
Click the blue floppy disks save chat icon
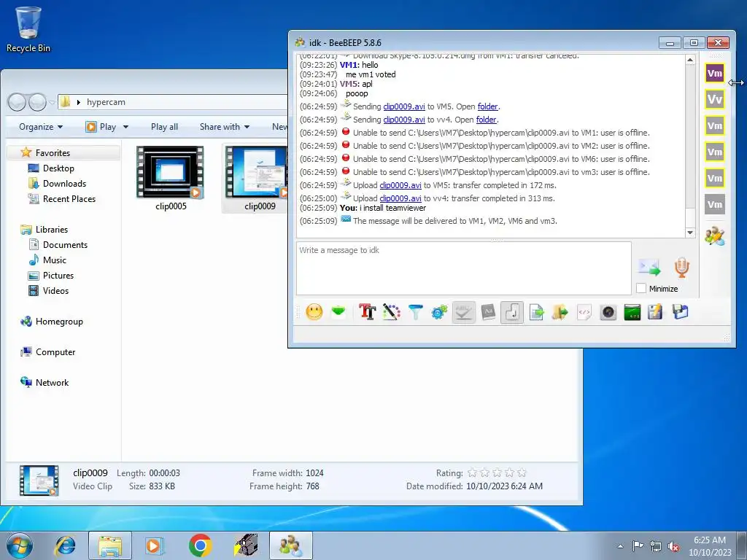pos(681,312)
